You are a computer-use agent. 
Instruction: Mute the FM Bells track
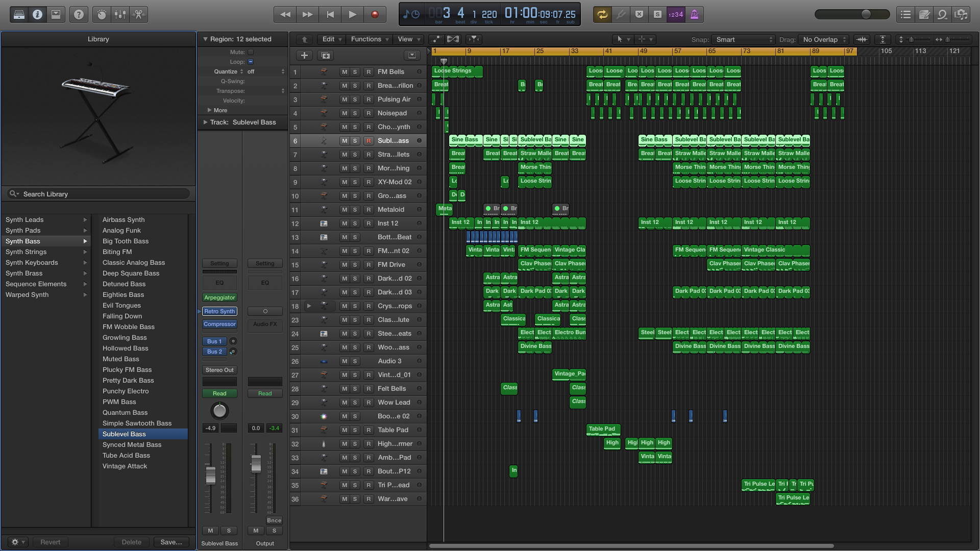pyautogui.click(x=345, y=72)
